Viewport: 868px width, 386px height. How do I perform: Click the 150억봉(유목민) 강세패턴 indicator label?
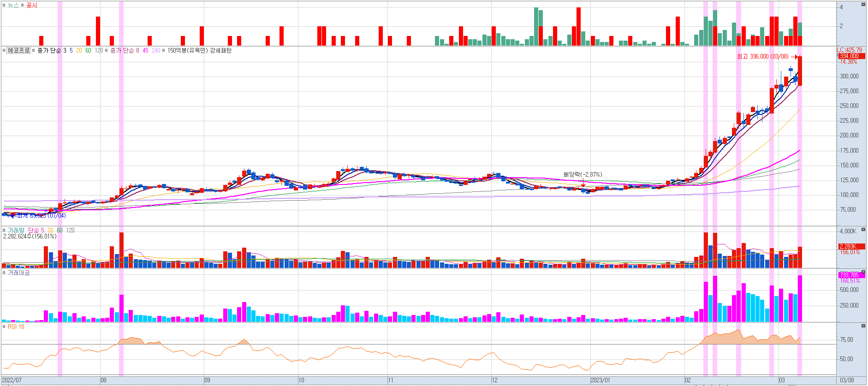click(x=200, y=51)
